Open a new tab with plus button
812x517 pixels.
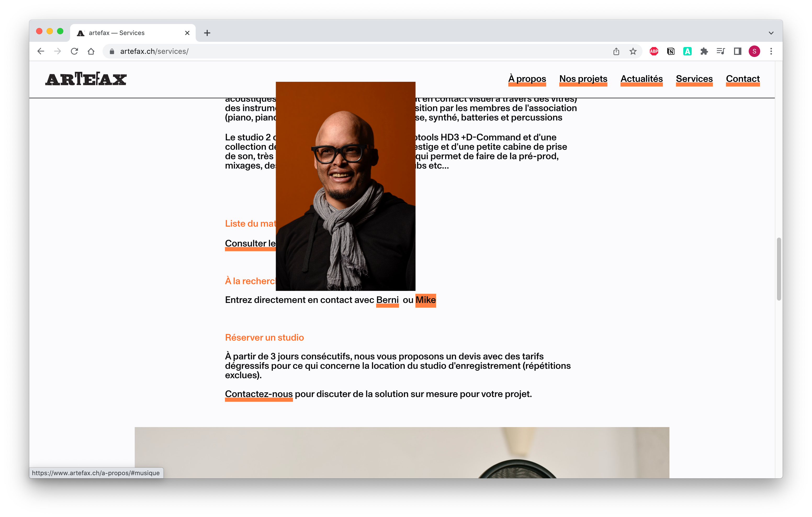point(207,33)
